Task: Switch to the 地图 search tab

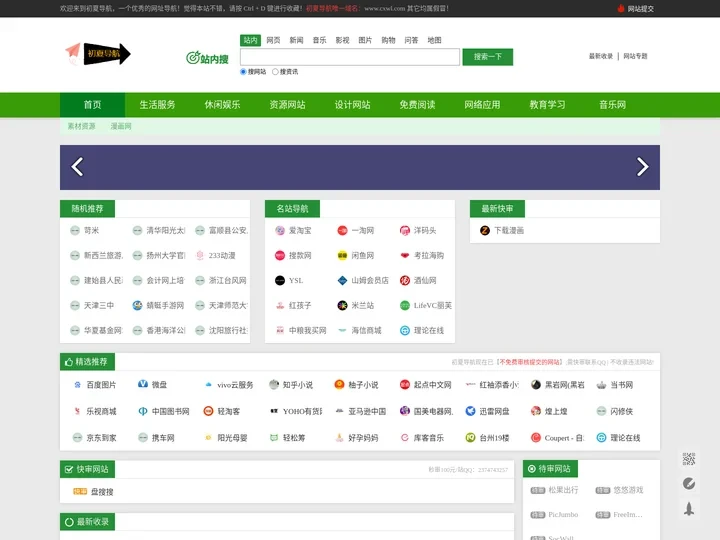Action: tap(434, 40)
